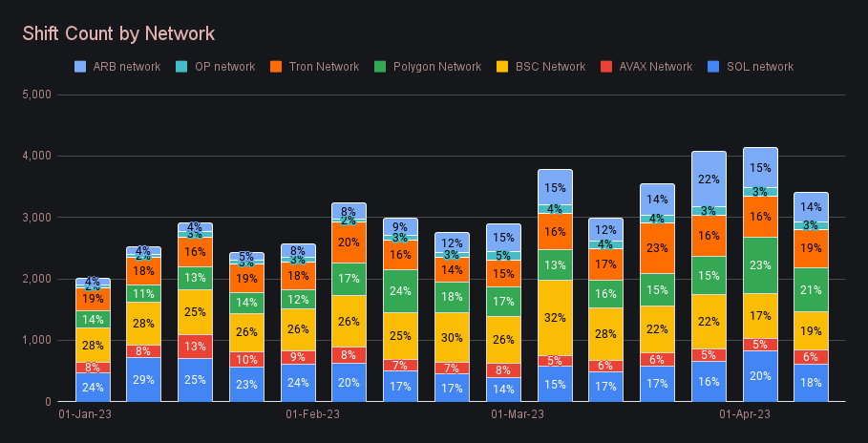
Task: Click the Tron Network orange legend swatch
Action: click(276, 67)
